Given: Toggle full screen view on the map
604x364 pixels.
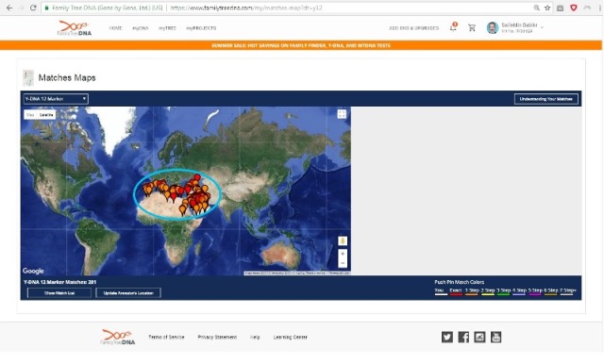Looking at the screenshot, I should 342,114.
